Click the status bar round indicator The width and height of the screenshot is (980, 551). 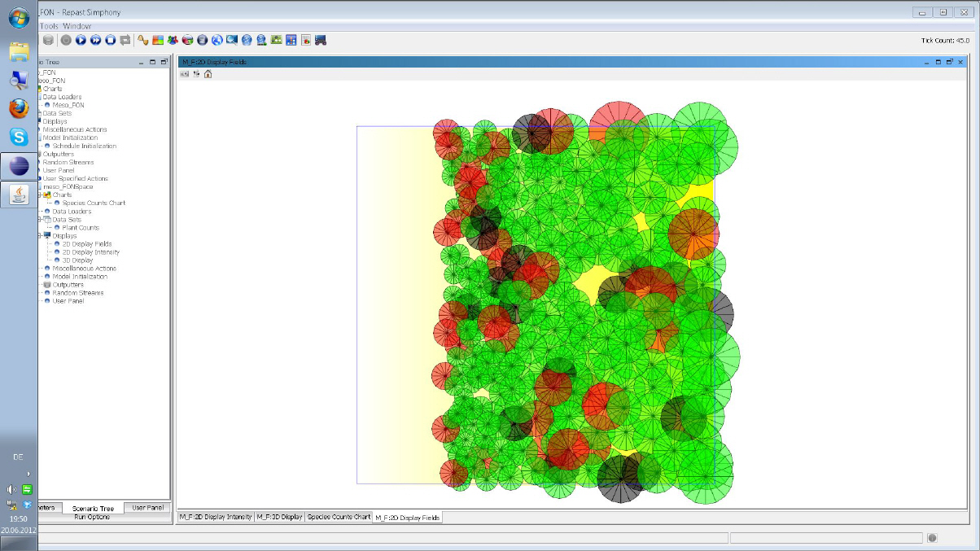(933, 537)
